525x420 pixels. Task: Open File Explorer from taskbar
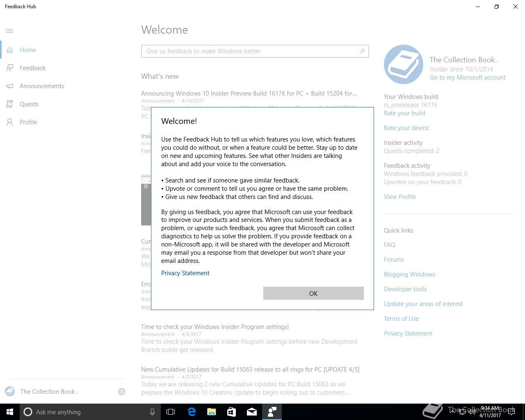(x=212, y=412)
